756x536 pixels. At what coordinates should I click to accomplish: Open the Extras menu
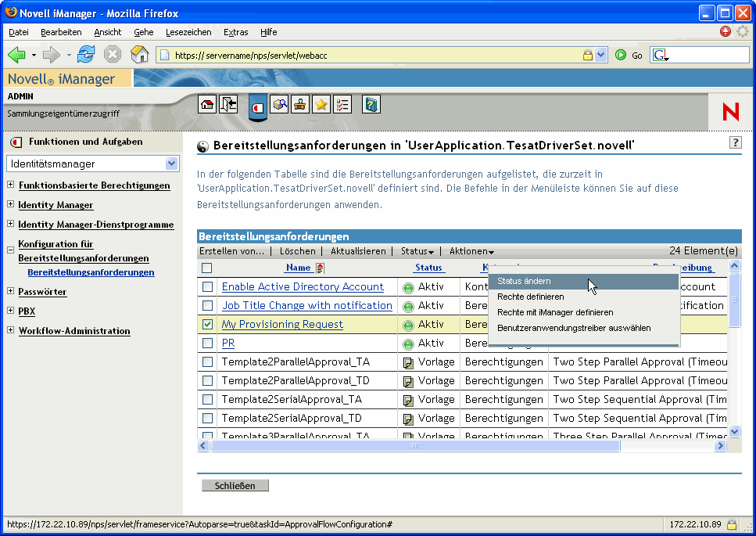click(236, 32)
